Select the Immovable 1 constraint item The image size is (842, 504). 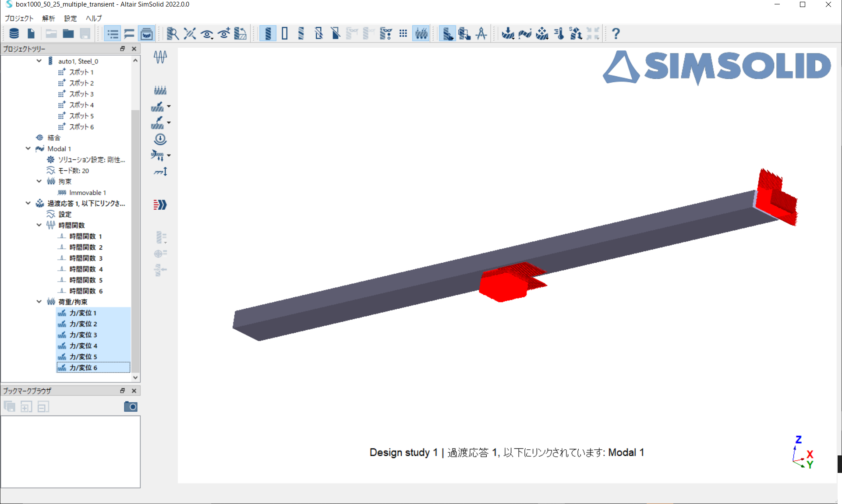[87, 193]
